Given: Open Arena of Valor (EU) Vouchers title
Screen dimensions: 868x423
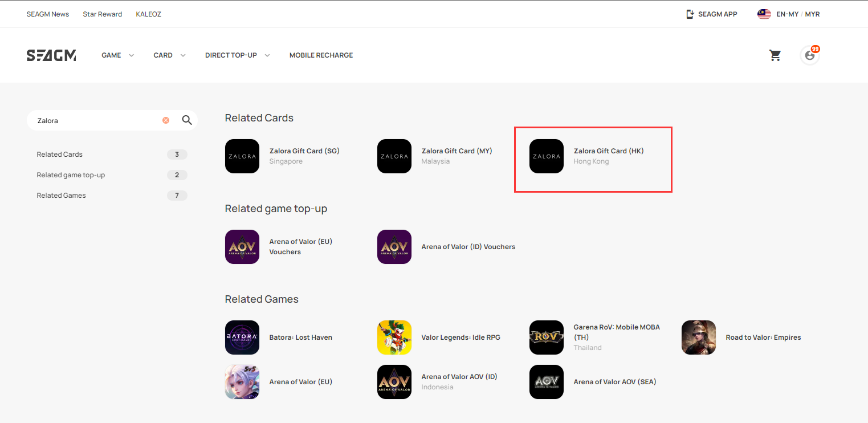Looking at the screenshot, I should point(301,247).
